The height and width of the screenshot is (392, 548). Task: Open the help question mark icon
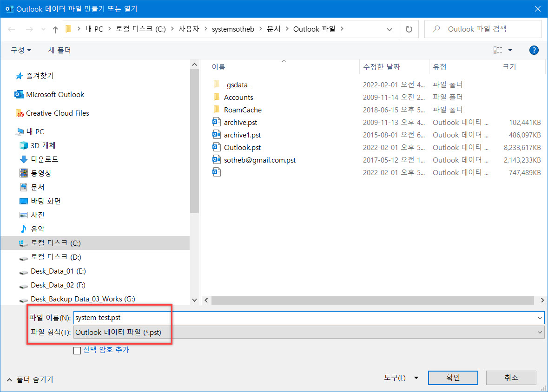pyautogui.click(x=534, y=50)
